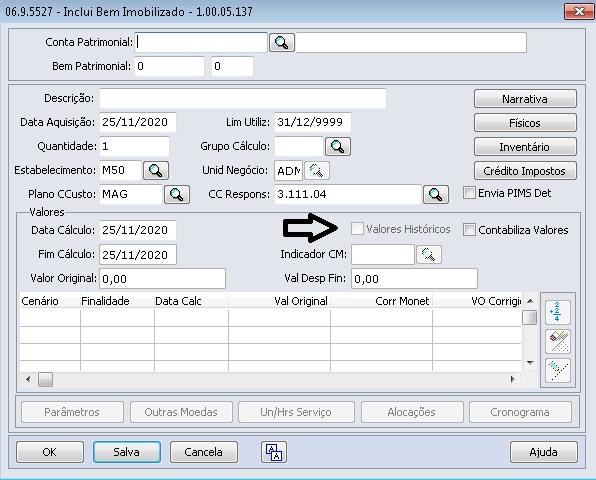Click the Val Original column header
The width and height of the screenshot is (596, 480).
[x=279, y=301]
